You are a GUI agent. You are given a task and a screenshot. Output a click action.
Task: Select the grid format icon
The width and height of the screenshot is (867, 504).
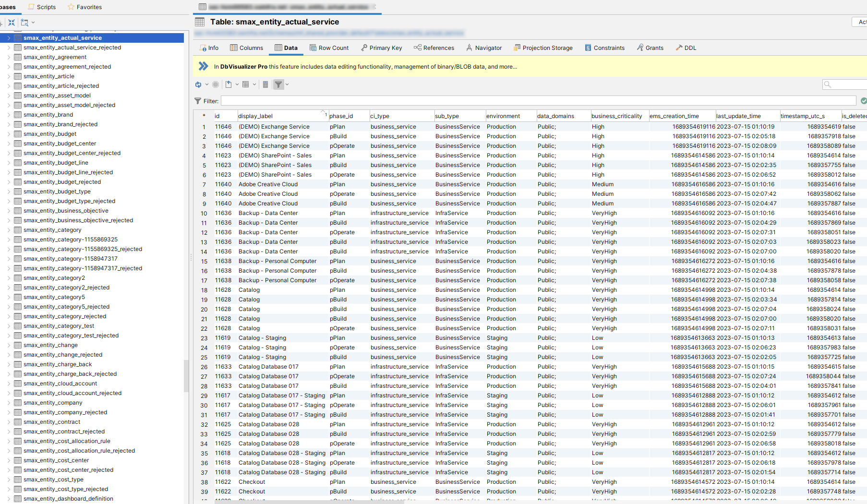247,84
